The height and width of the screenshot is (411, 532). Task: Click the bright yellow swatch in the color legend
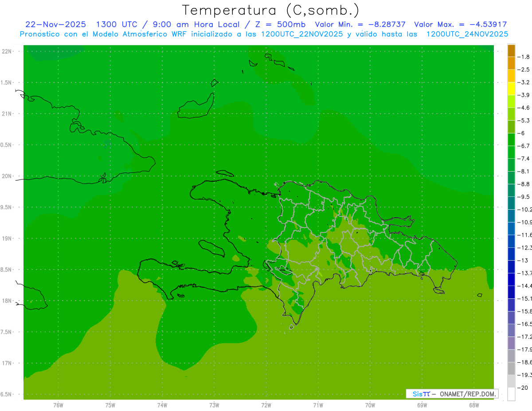(x=511, y=89)
